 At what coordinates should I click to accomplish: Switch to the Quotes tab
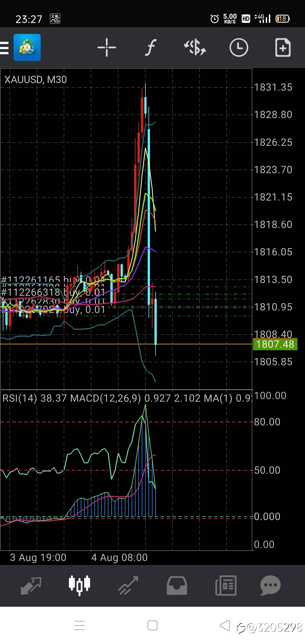point(31,586)
